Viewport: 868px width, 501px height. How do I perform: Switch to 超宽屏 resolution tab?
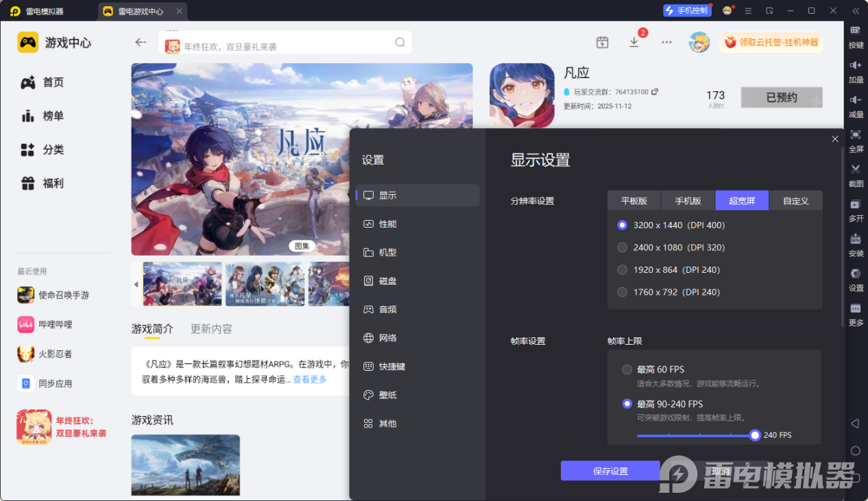coord(742,201)
